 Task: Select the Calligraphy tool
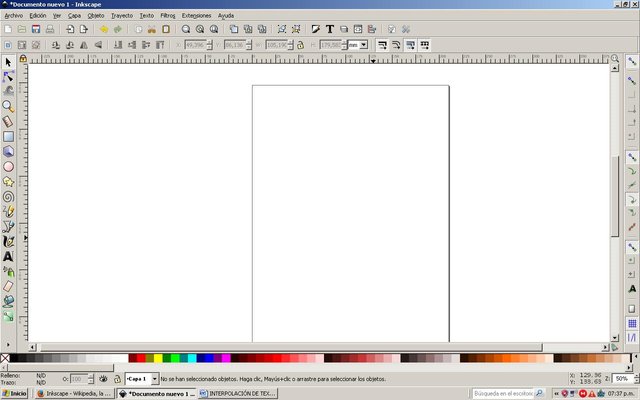pos(8,242)
